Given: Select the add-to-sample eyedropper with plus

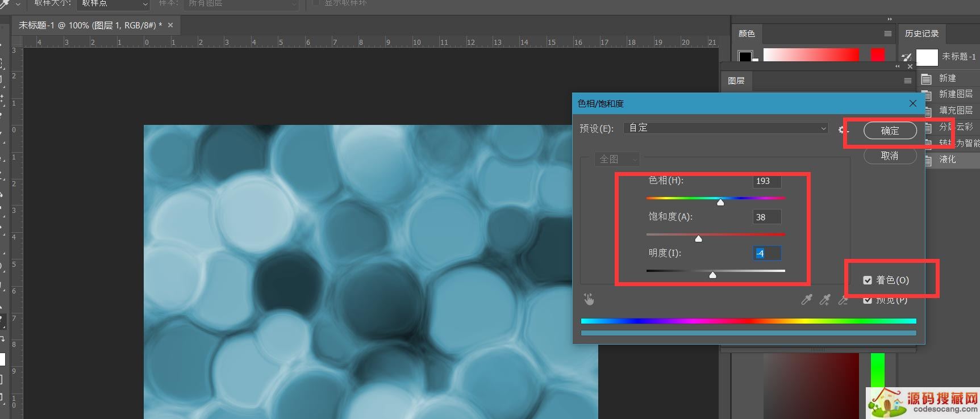Looking at the screenshot, I should 825,300.
